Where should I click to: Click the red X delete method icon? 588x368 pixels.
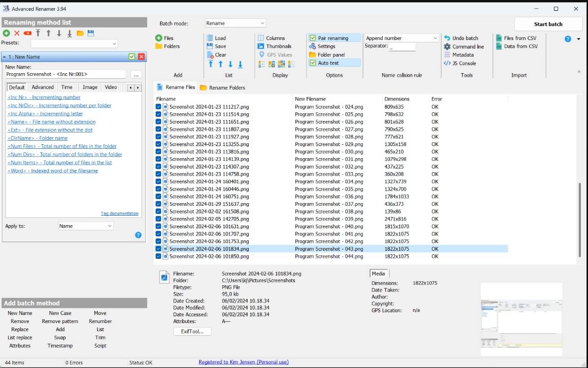(x=17, y=33)
